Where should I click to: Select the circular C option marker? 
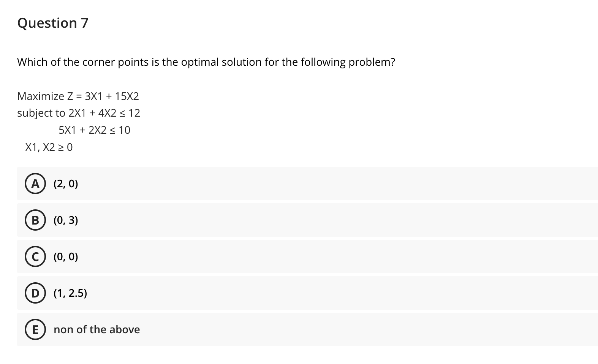(x=35, y=257)
